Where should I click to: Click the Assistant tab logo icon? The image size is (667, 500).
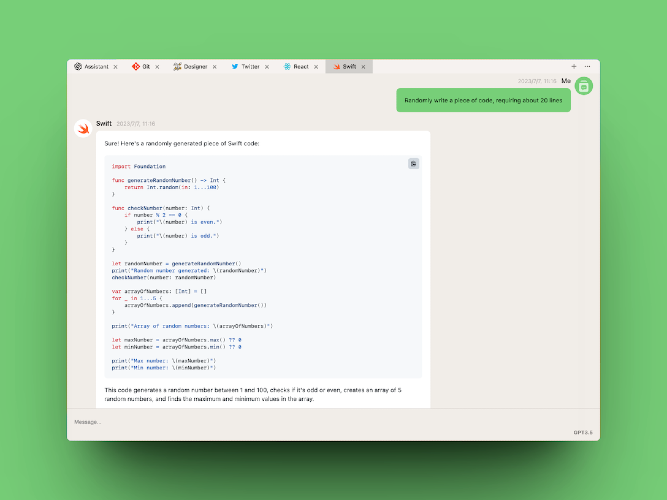click(78, 67)
